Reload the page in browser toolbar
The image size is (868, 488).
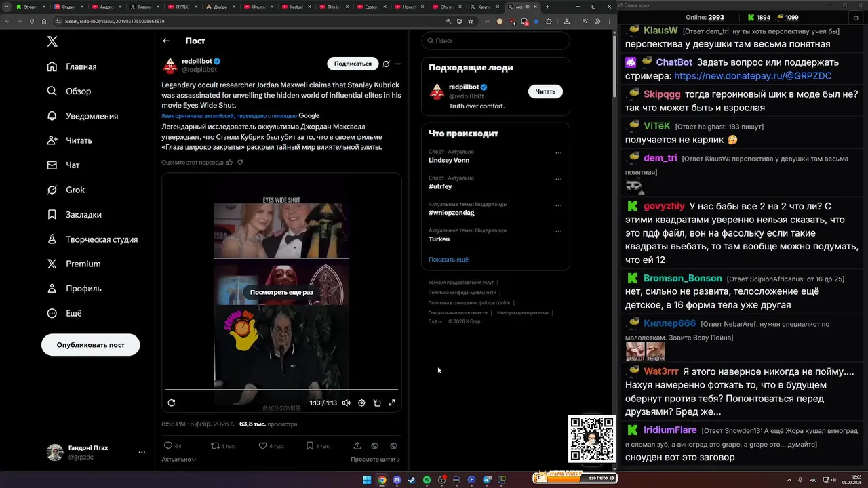coord(31,21)
